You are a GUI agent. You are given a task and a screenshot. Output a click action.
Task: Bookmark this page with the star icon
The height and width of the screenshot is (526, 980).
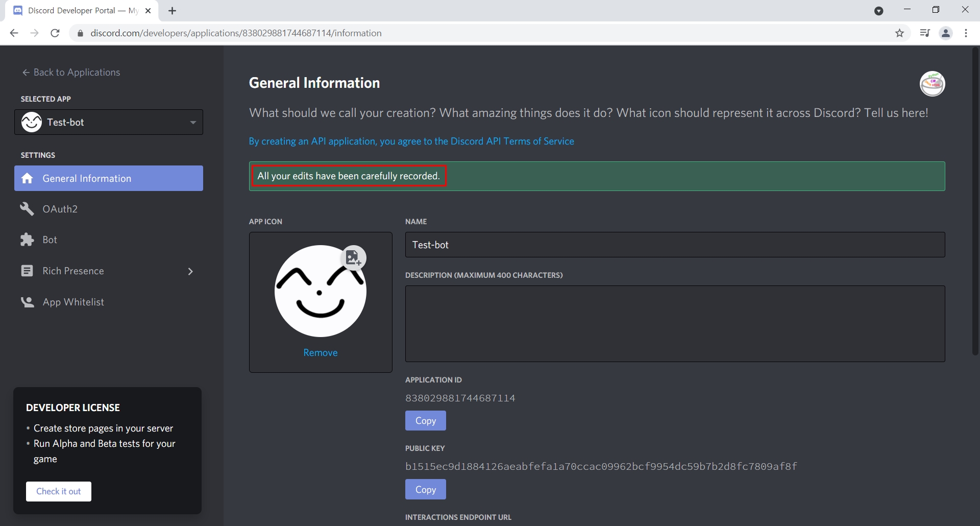[899, 33]
